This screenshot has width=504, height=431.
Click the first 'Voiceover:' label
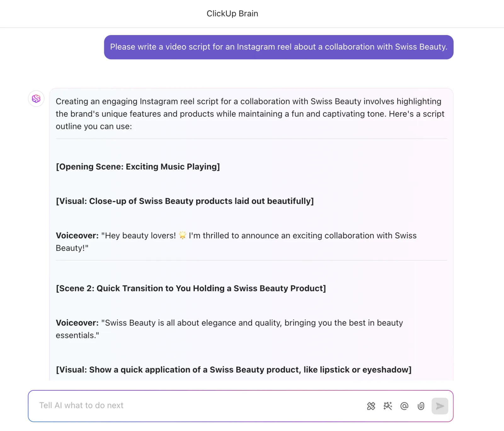(x=77, y=236)
